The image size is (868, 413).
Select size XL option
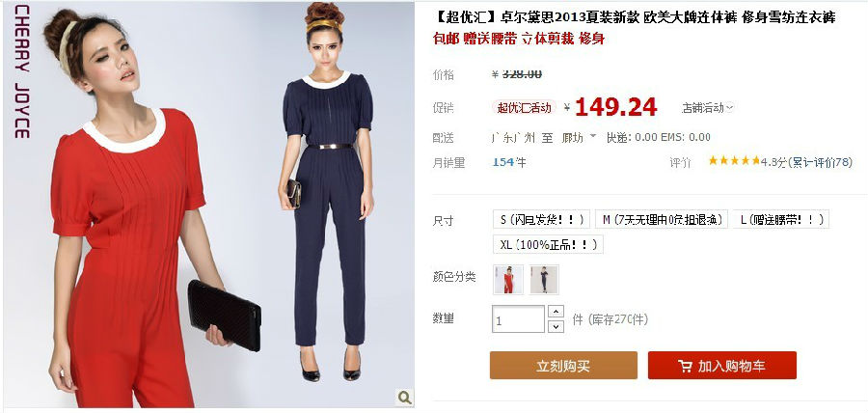coord(548,244)
